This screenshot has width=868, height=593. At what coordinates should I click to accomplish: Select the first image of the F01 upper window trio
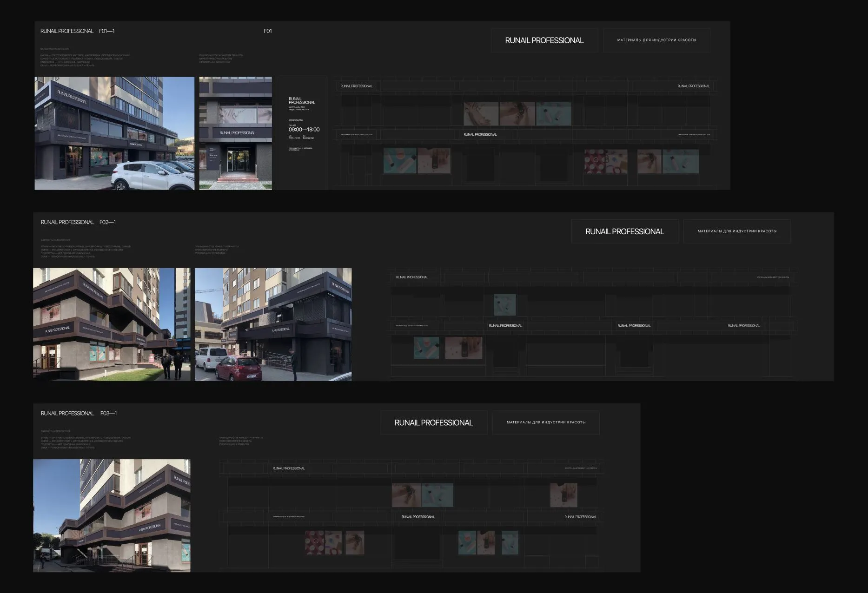(481, 114)
